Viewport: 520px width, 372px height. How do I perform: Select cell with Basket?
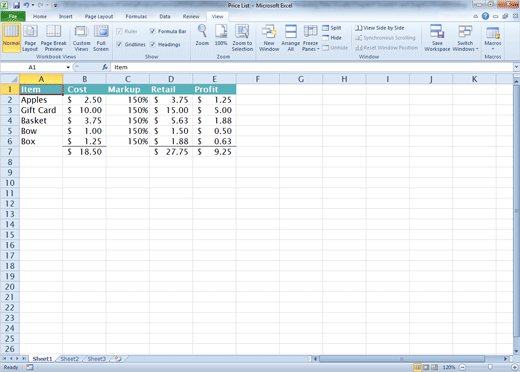(41, 121)
